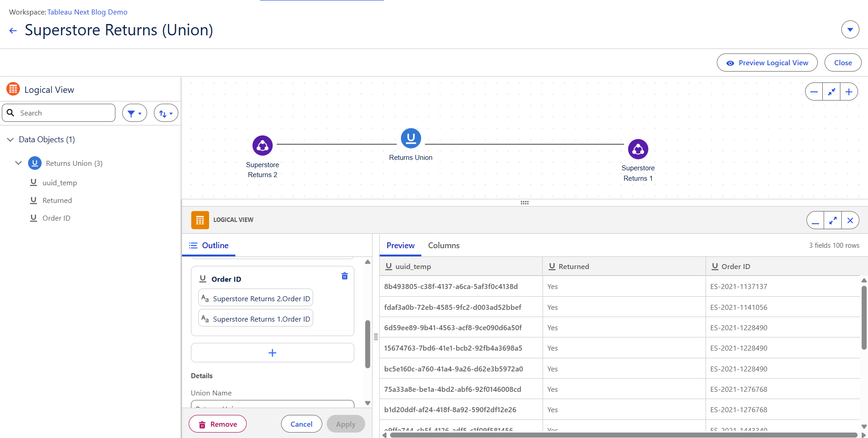
Task: Select the Superstore Returns 2.Order ID mapping
Action: [256, 298]
